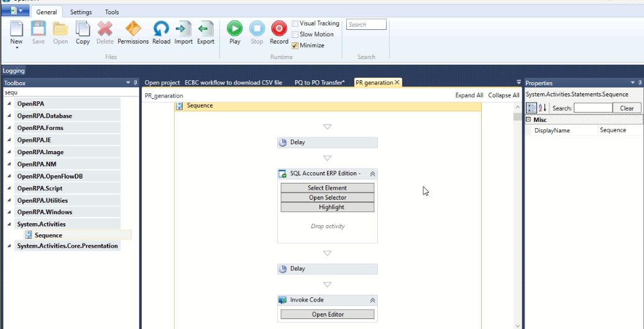Viewport: 644px width, 329px height.
Task: Collapse the SQL Account ERP Edition activity
Action: pos(372,174)
